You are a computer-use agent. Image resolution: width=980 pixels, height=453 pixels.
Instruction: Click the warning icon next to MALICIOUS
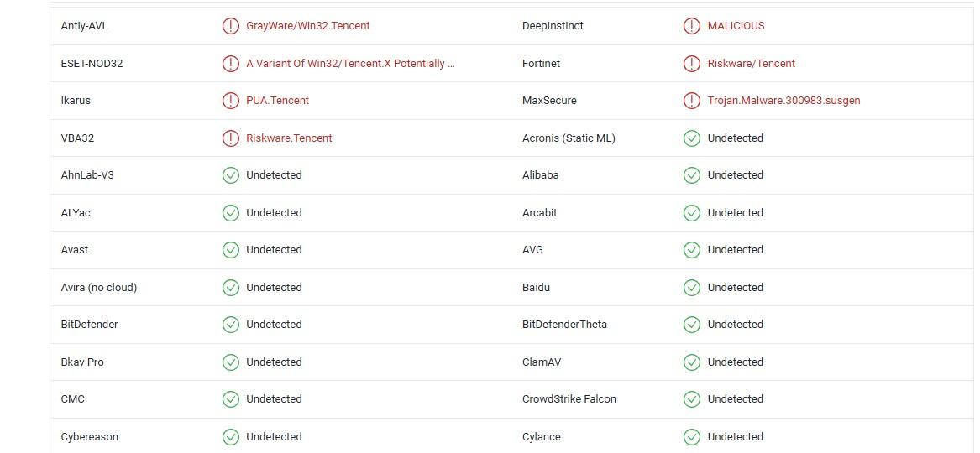click(x=691, y=25)
